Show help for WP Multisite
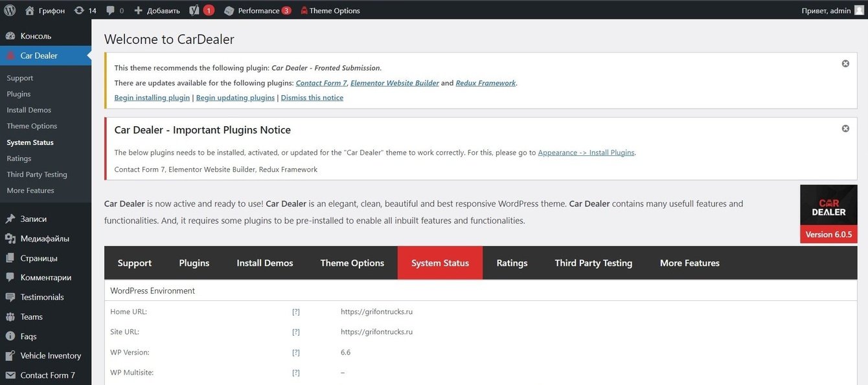Viewport: 868px width, 385px height. 296,373
